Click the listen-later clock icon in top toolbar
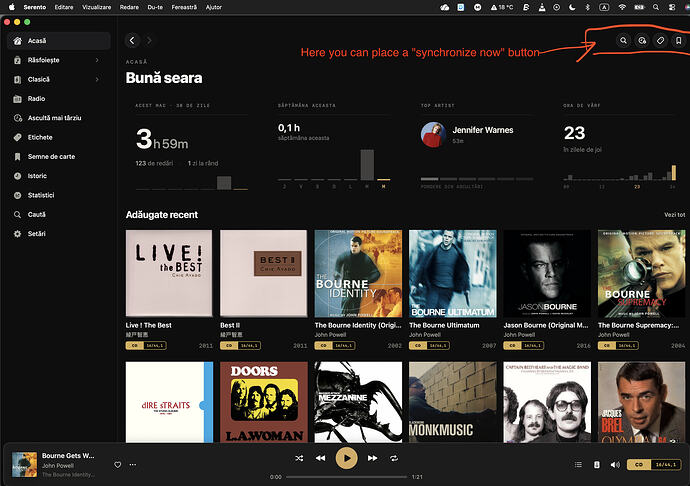The height and width of the screenshot is (486, 690). [x=642, y=40]
